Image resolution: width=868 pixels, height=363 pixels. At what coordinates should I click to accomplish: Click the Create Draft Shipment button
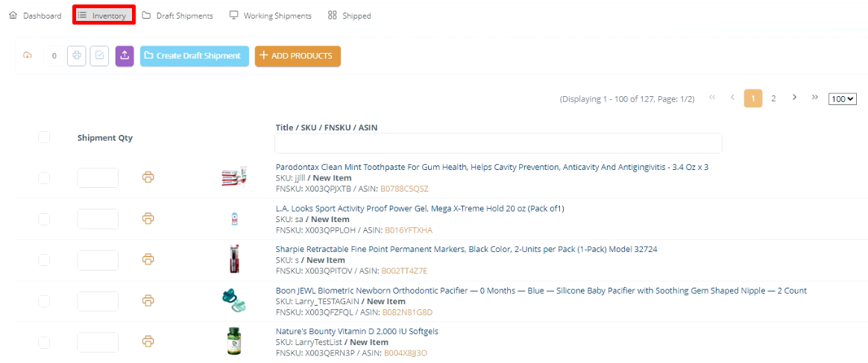(x=195, y=56)
